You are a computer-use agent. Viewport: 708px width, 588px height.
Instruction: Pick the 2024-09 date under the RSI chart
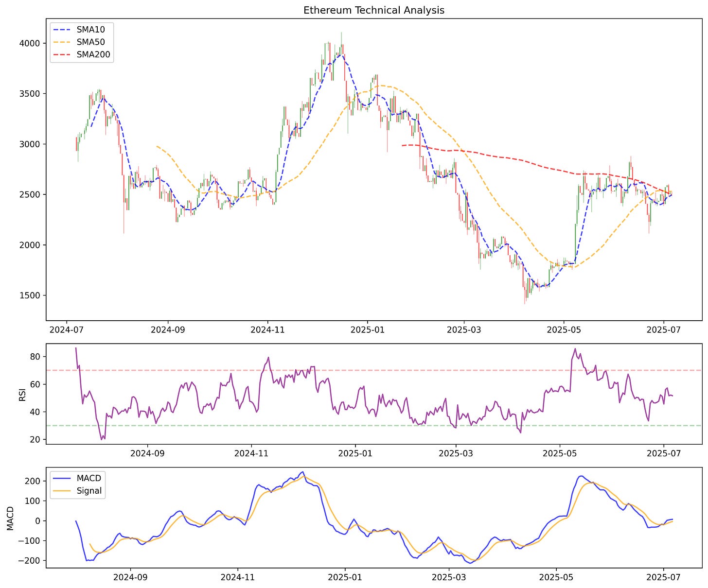tap(146, 453)
